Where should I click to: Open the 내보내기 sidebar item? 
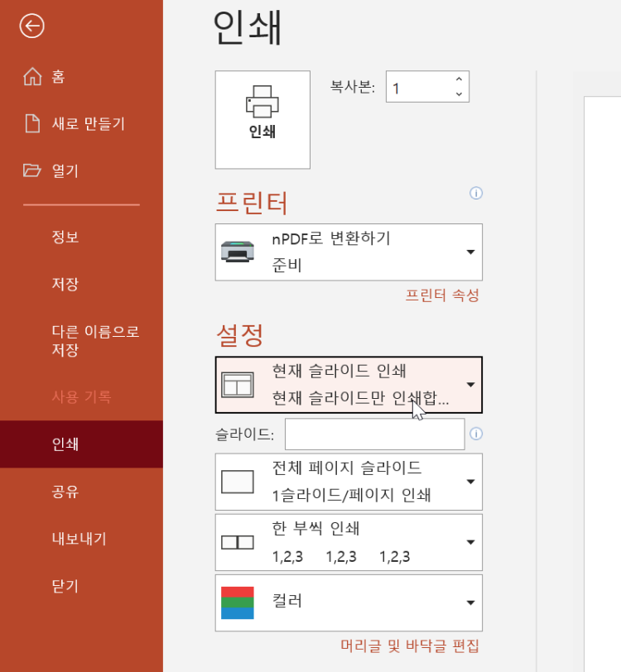click(81, 538)
